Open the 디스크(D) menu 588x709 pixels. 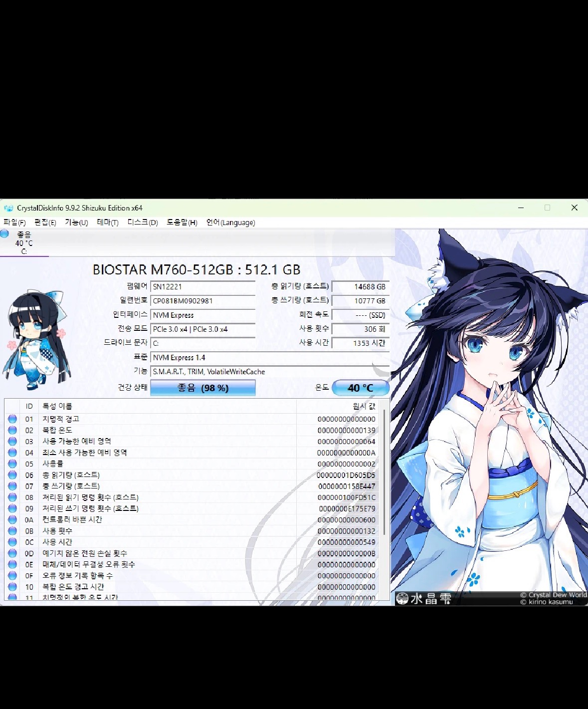[x=143, y=223]
